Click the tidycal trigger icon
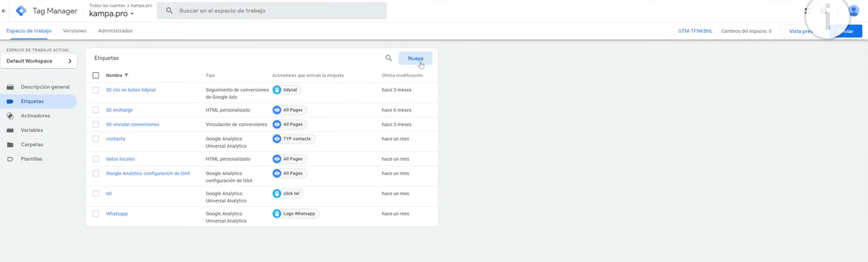Screen dimensions: 868x262 [277, 90]
